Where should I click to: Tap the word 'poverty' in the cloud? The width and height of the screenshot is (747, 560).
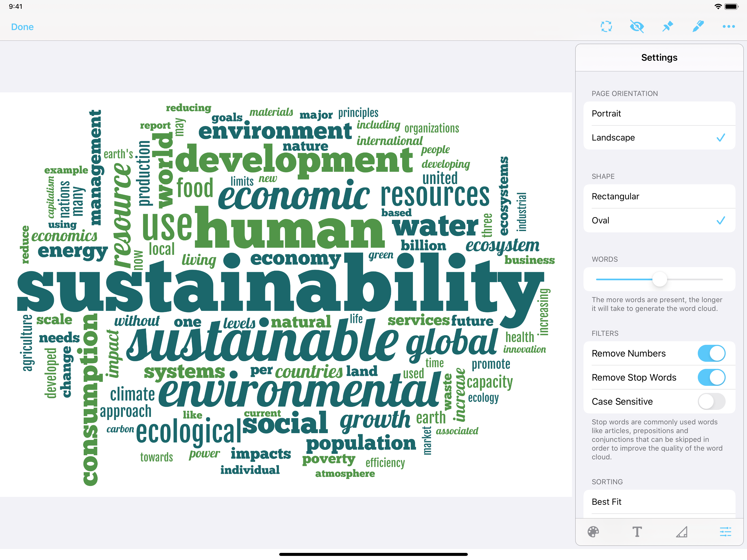329,459
